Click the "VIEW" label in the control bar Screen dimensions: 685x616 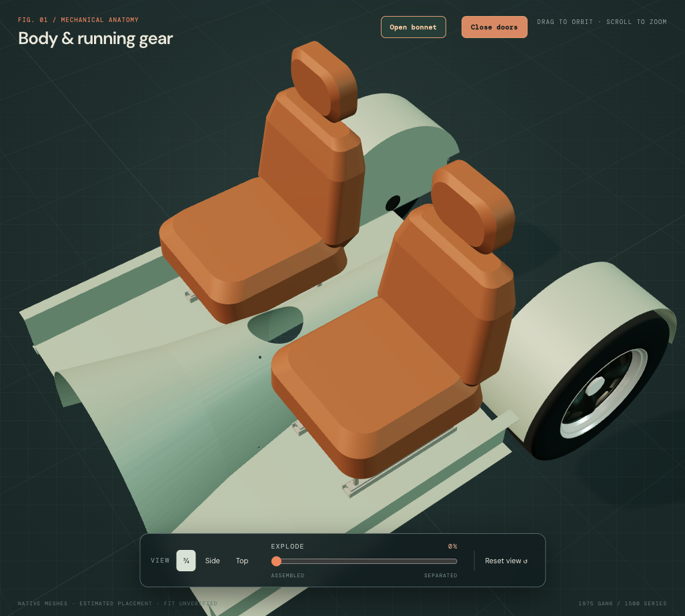click(x=160, y=561)
